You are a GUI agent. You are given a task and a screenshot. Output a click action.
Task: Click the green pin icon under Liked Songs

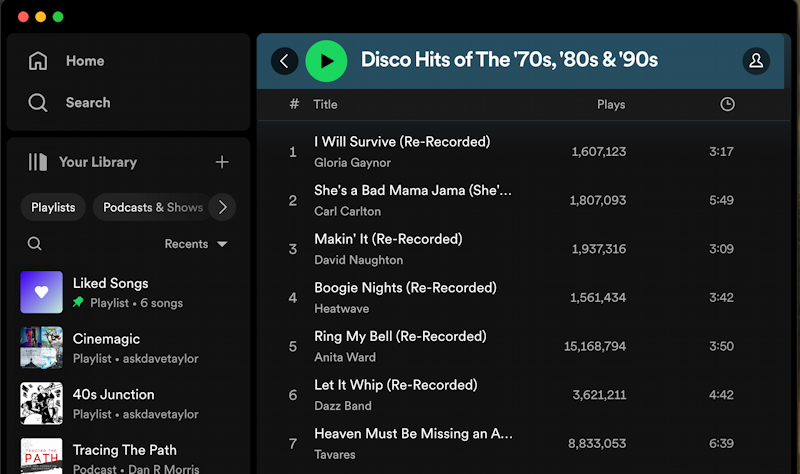click(x=78, y=302)
